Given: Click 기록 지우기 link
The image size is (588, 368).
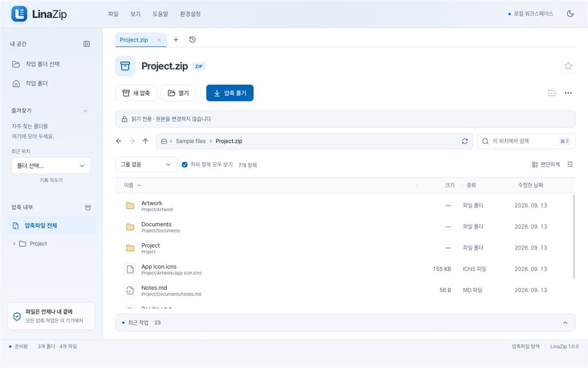Looking at the screenshot, I should click(51, 180).
